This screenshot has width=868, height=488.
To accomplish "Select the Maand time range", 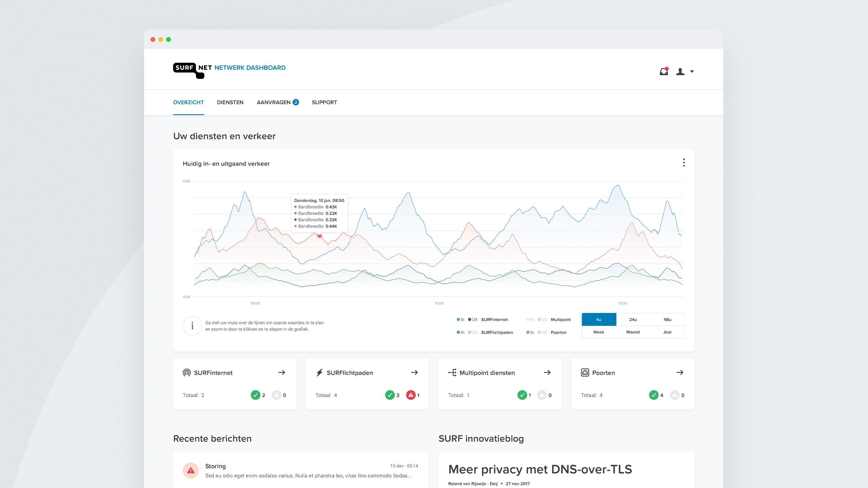I will (x=633, y=332).
